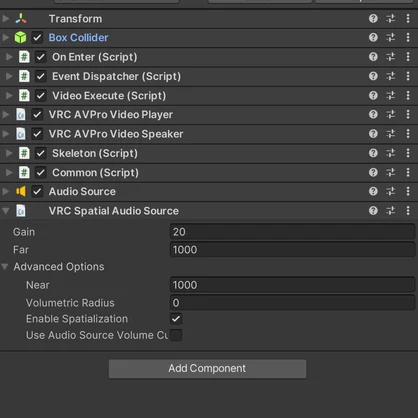The height and width of the screenshot is (418, 418).
Task: Uncheck Enable Spatialization
Action: point(176,319)
